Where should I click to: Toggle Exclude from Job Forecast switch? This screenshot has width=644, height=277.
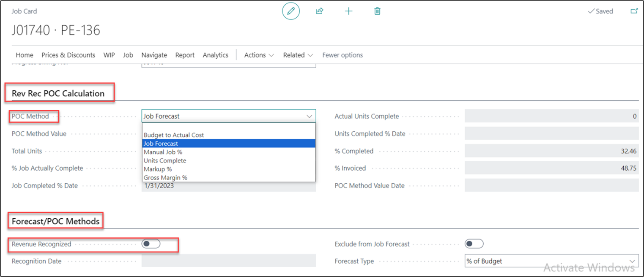[x=474, y=244]
